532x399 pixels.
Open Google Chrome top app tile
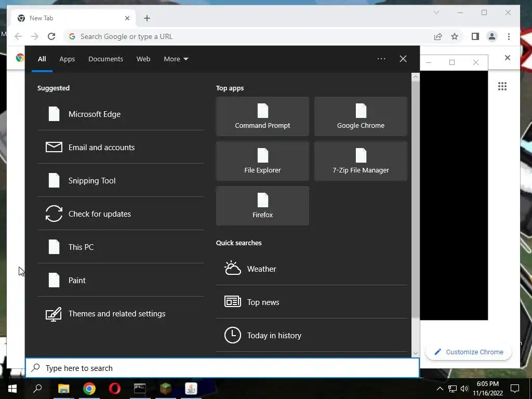361,116
